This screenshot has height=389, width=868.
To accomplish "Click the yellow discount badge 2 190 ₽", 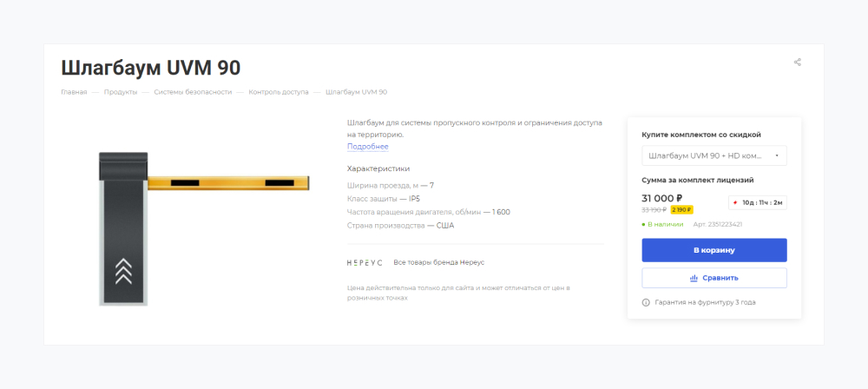I will 682,209.
